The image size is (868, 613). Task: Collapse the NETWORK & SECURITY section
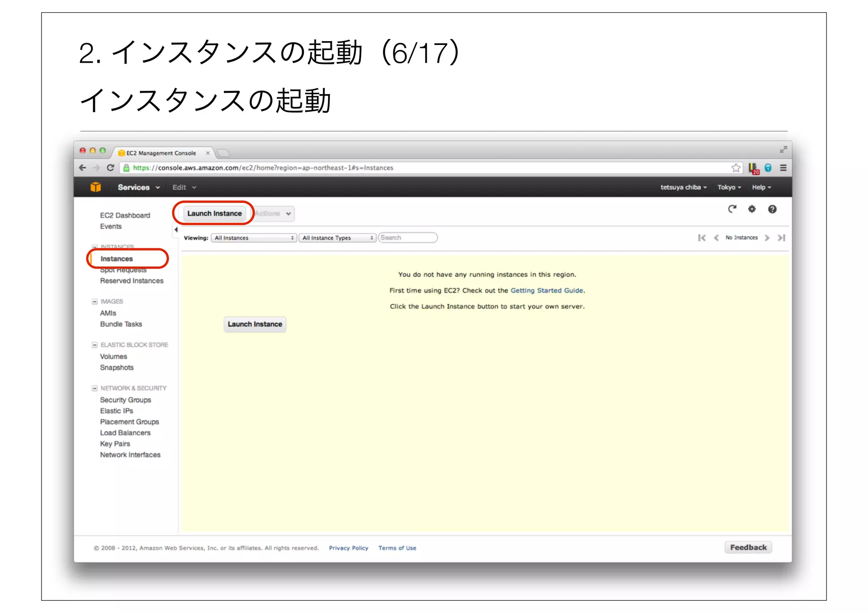[x=95, y=388]
